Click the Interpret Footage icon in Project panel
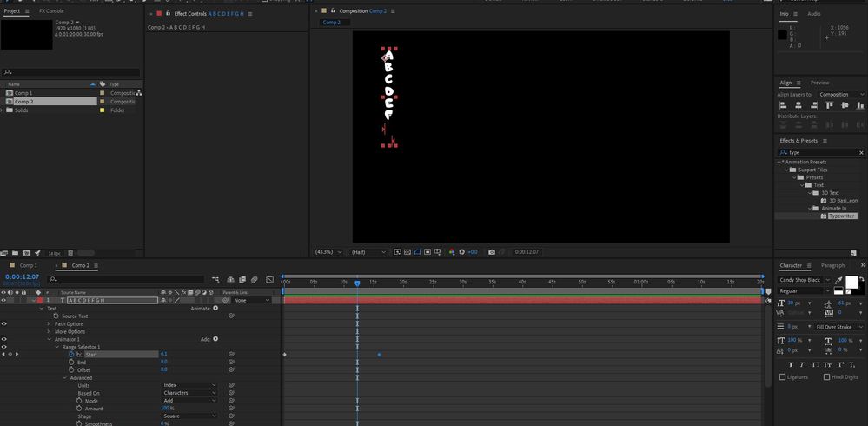Viewport: 868px width, 426px height. 4,253
